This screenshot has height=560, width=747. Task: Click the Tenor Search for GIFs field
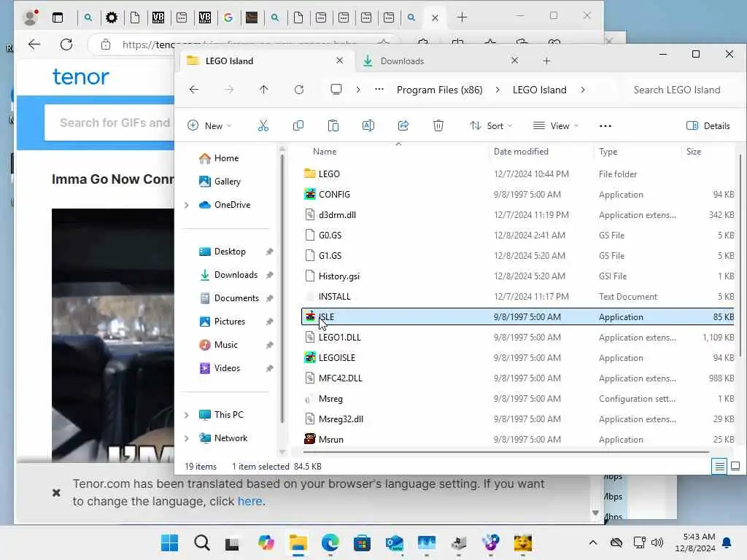109,122
